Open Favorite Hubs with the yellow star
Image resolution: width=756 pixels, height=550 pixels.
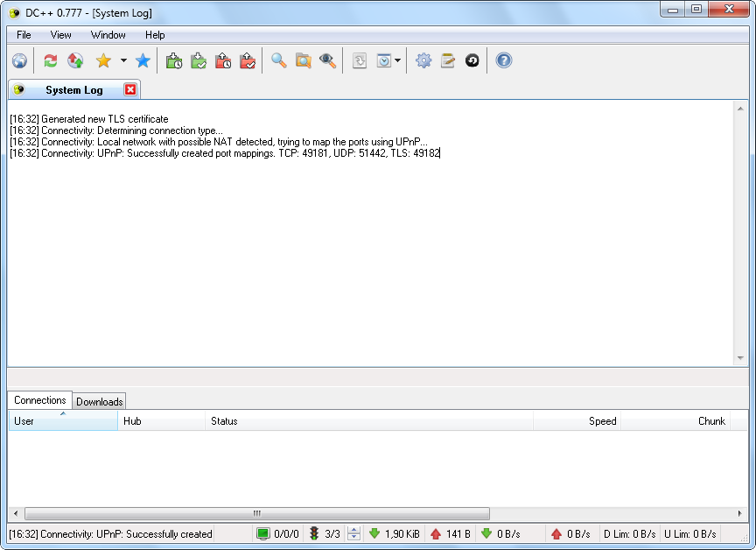tap(103, 60)
